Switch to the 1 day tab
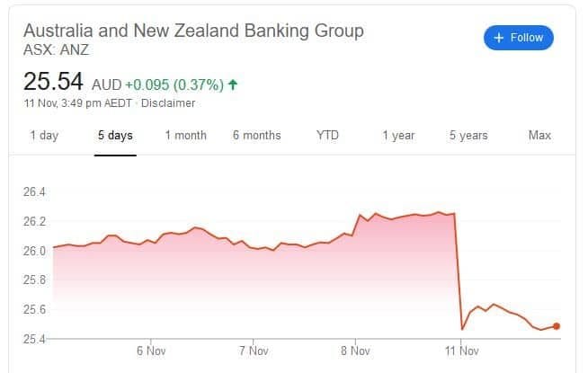Screen dimensions: 588x373 click(44, 136)
